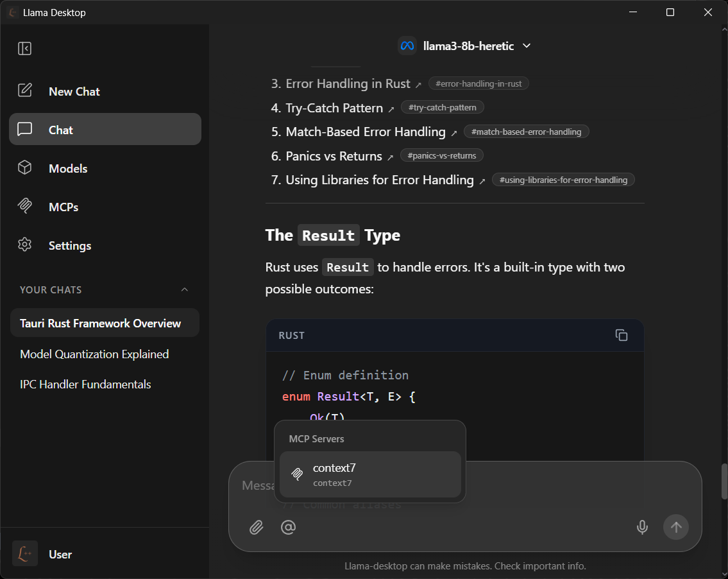This screenshot has width=728, height=579.
Task: Open the llama3-8b-heretic model dropdown
Action: point(465,46)
